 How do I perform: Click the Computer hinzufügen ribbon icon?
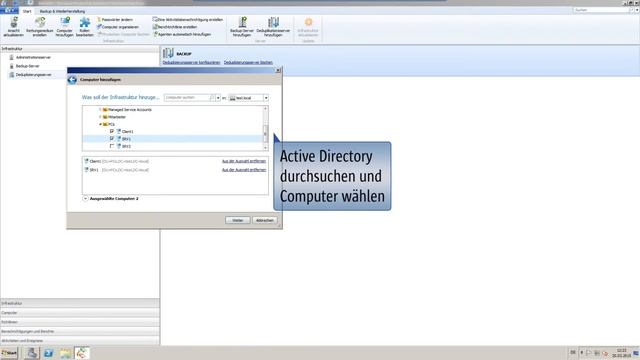pyautogui.click(x=64, y=27)
